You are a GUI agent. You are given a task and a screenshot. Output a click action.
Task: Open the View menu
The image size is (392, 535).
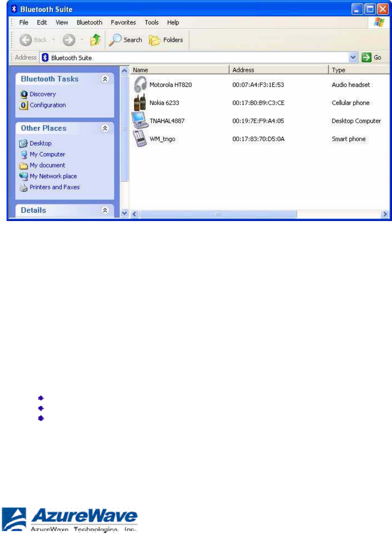(62, 22)
